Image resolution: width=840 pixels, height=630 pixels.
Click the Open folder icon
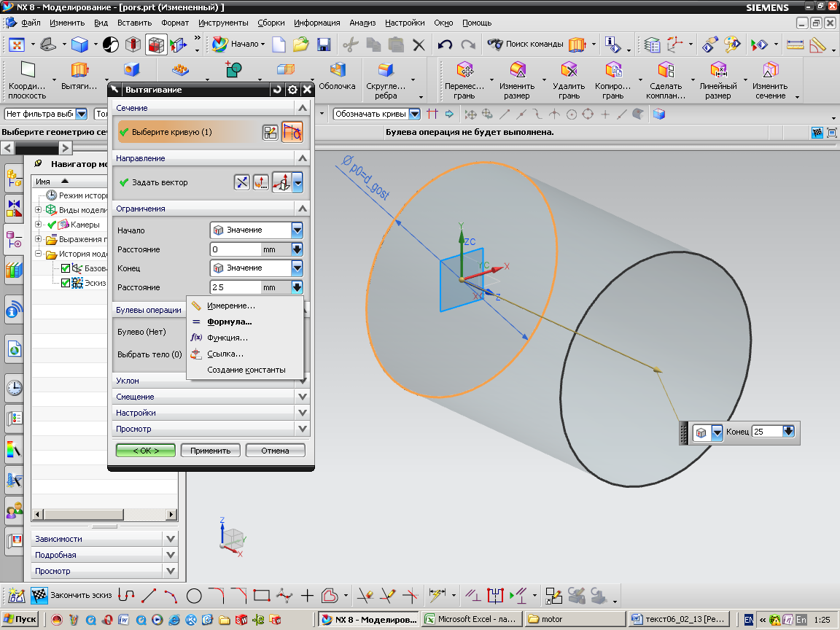tap(301, 44)
